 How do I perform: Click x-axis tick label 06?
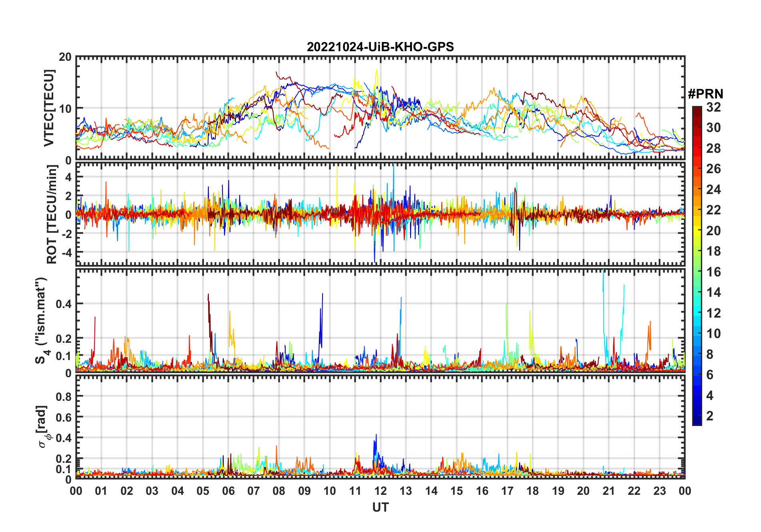[228, 491]
